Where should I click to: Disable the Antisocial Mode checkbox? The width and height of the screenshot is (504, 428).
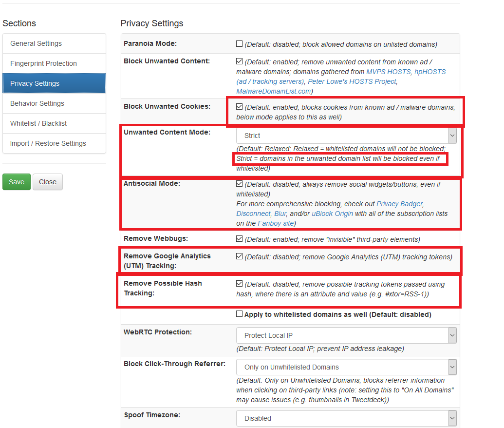239,184
